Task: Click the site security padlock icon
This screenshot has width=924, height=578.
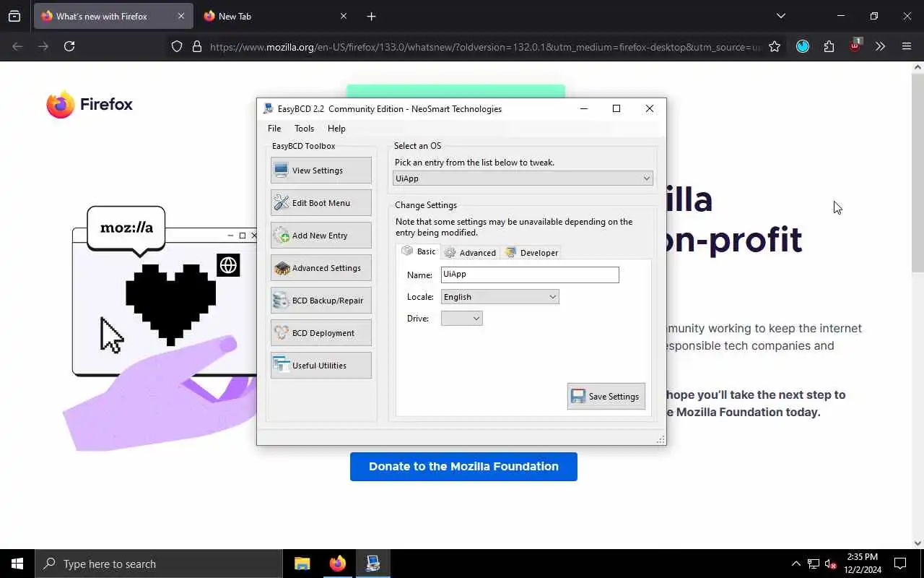Action: [x=196, y=46]
